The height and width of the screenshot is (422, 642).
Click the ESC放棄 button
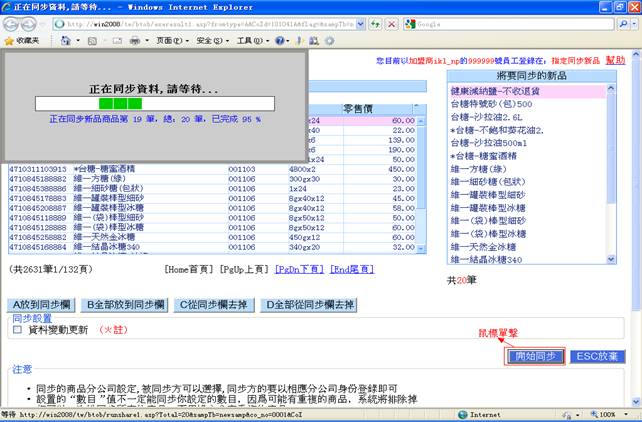click(x=598, y=356)
